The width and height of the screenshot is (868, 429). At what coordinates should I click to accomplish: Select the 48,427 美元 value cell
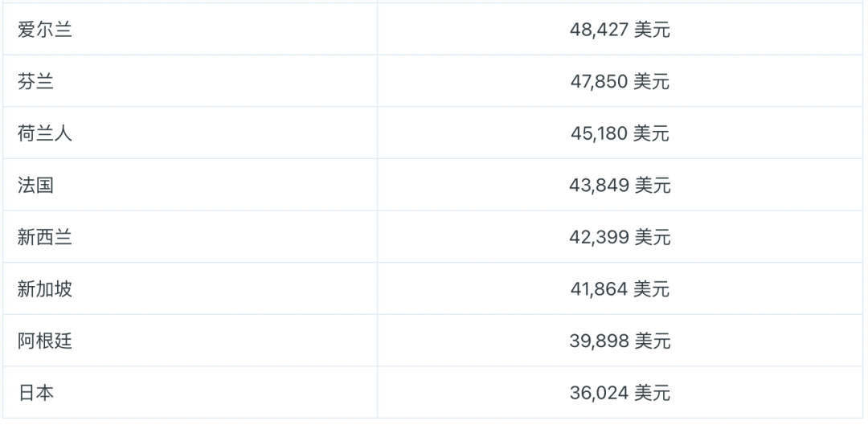620,31
